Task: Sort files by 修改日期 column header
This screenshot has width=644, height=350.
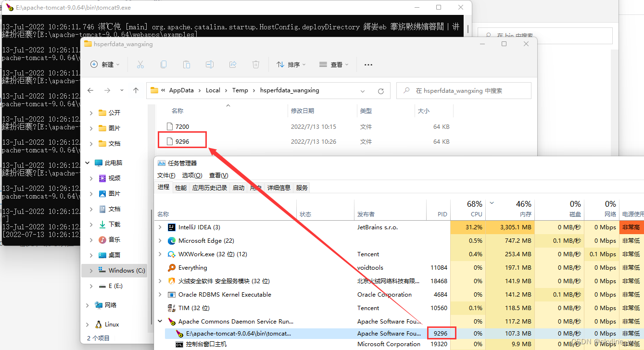Action: coord(303,111)
